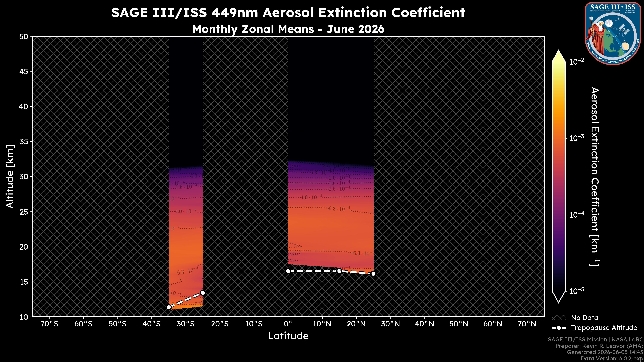Click the footer 'Data Version: 6.0.2-exp'
The image size is (644, 362).
(612, 359)
